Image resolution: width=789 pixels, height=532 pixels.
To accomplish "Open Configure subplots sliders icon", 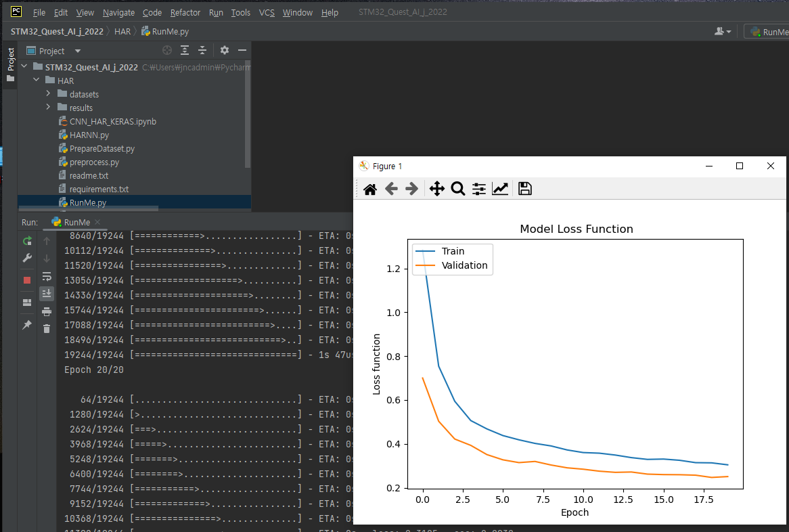I will click(x=479, y=189).
